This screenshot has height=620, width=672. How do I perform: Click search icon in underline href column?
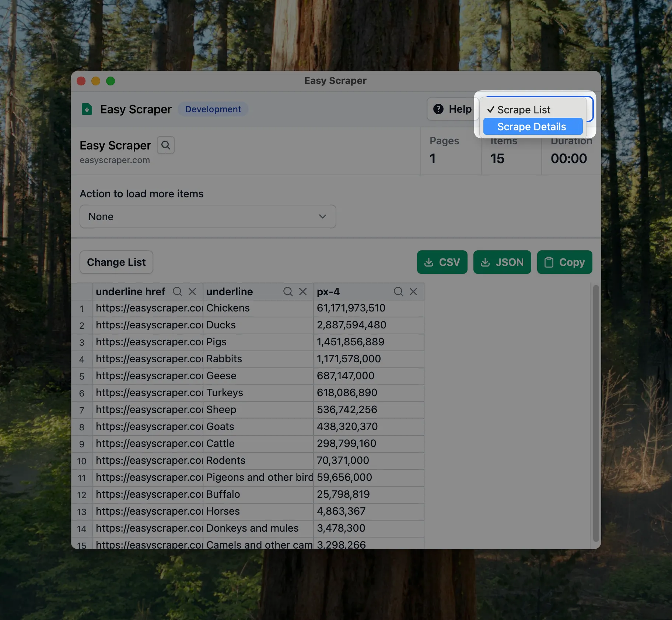pyautogui.click(x=178, y=292)
